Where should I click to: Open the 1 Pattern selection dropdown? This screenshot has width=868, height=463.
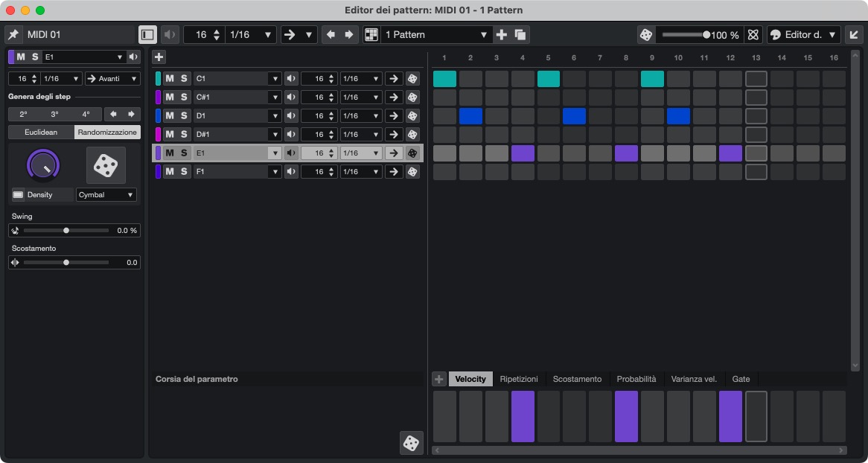pyautogui.click(x=435, y=34)
